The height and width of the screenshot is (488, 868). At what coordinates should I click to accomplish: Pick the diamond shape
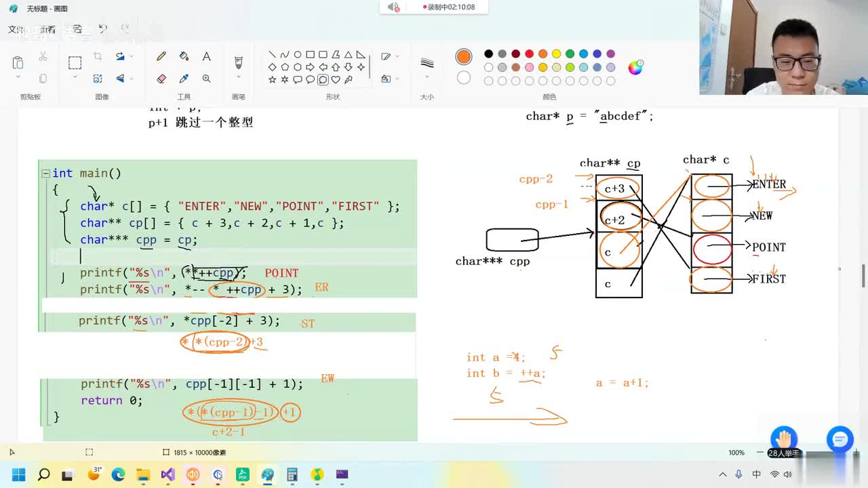272,67
